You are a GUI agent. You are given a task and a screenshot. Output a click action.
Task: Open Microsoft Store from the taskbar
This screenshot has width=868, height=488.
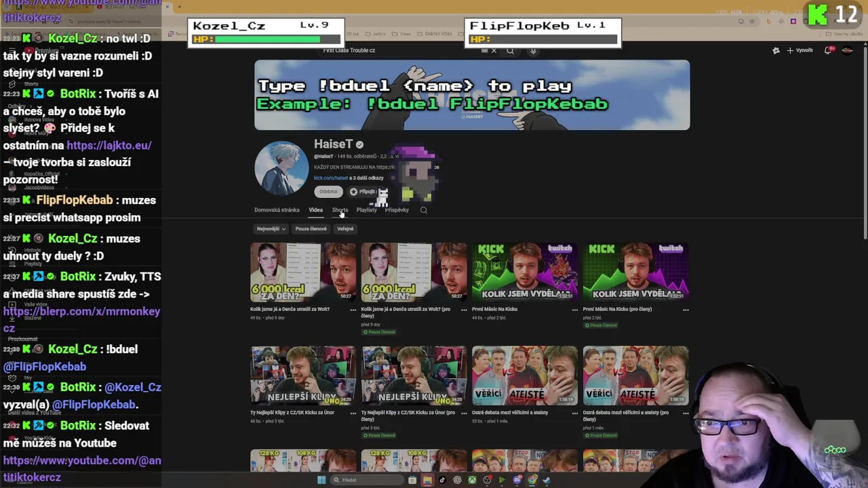coord(412,480)
